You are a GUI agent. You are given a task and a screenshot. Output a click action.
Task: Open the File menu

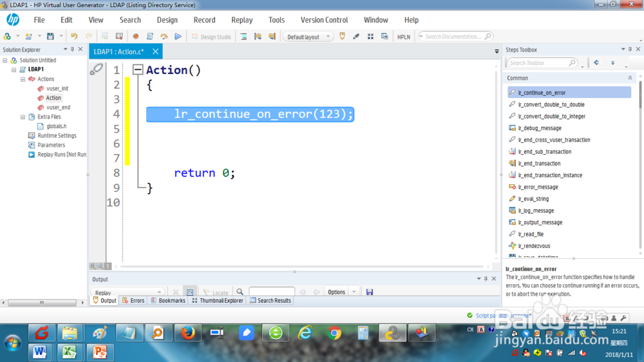click(x=39, y=20)
